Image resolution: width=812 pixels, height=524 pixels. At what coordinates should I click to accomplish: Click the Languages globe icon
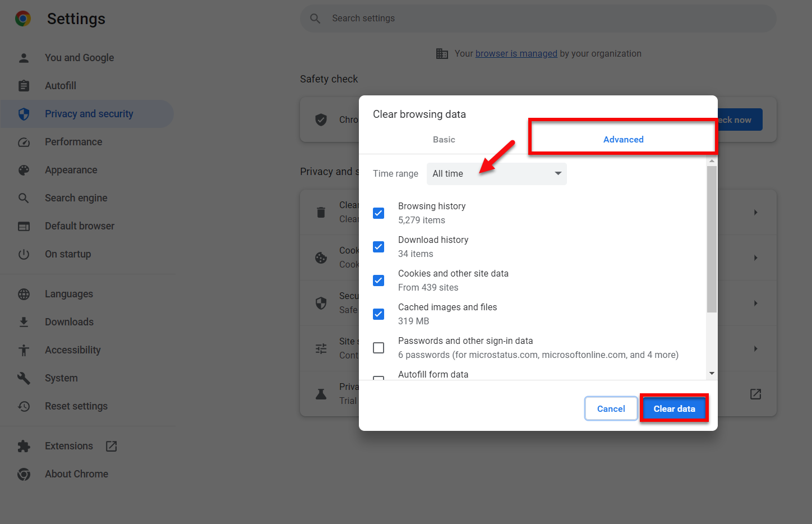24,294
